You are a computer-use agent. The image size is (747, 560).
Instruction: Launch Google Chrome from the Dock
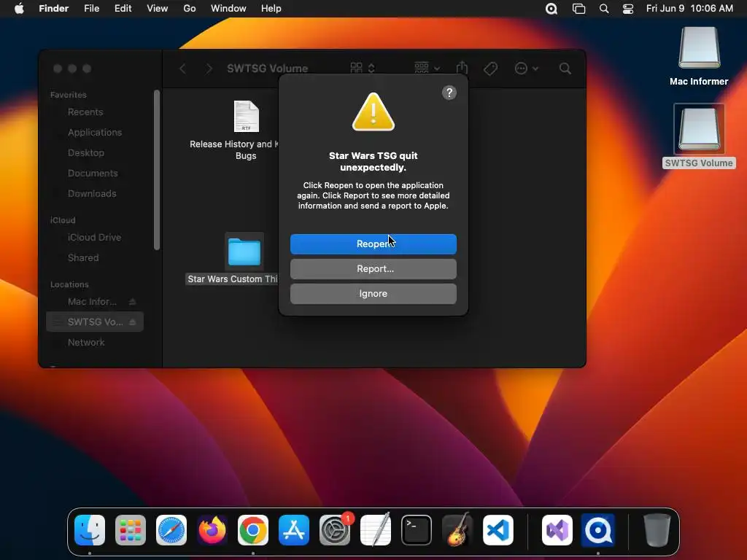click(x=253, y=530)
